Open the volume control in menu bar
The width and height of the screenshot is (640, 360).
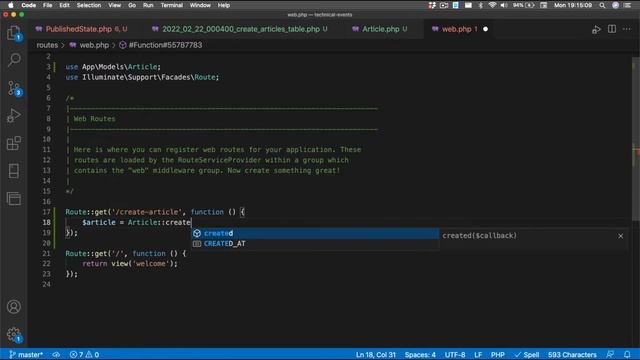click(x=504, y=5)
